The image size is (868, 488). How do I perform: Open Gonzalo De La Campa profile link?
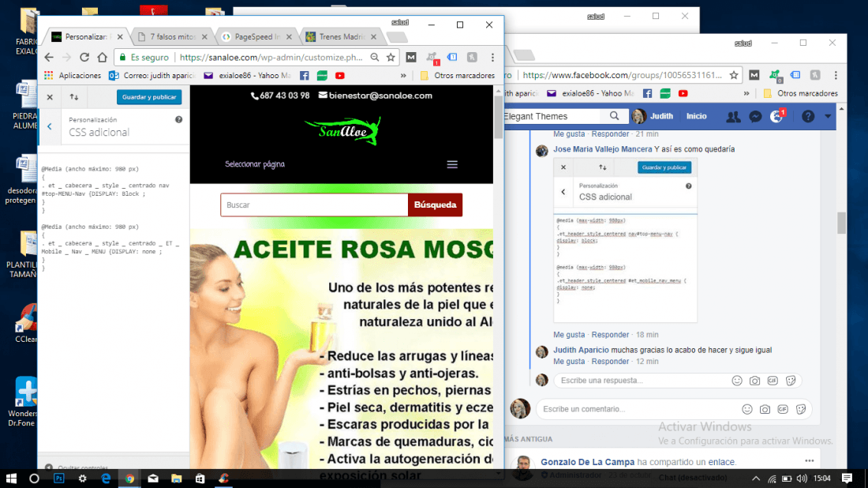click(x=587, y=462)
